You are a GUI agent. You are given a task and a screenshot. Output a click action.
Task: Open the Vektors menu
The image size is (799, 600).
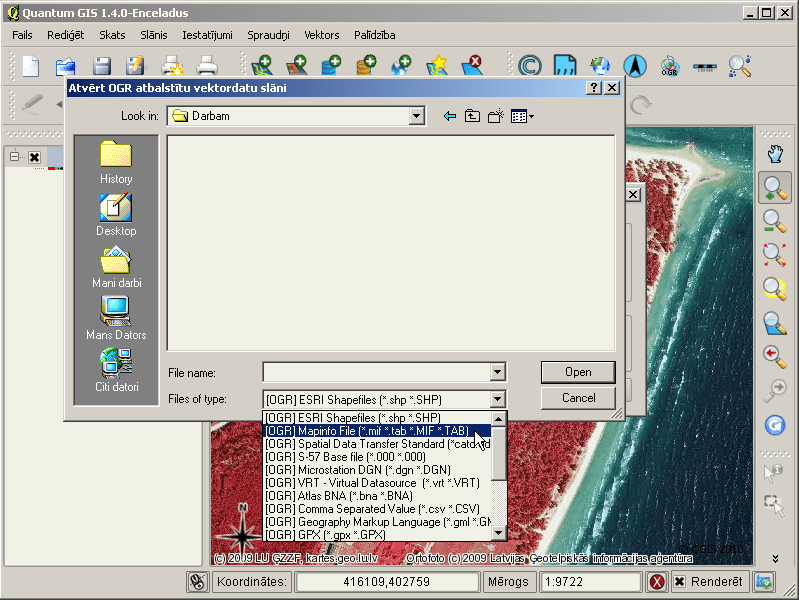click(x=322, y=35)
